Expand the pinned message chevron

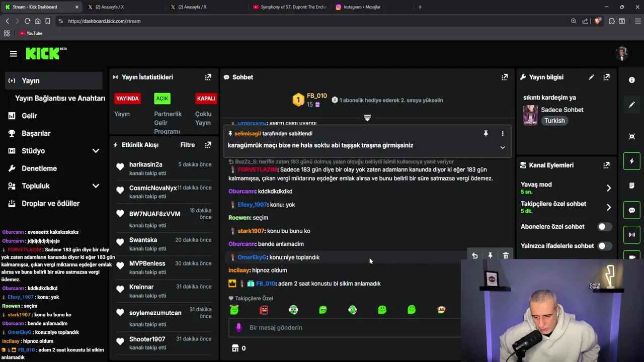point(502,147)
